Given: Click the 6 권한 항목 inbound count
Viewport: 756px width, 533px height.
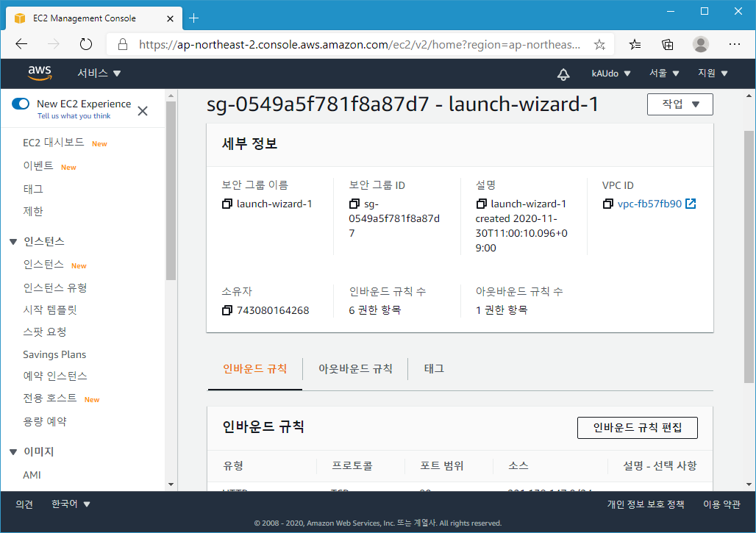Looking at the screenshot, I should [x=374, y=310].
